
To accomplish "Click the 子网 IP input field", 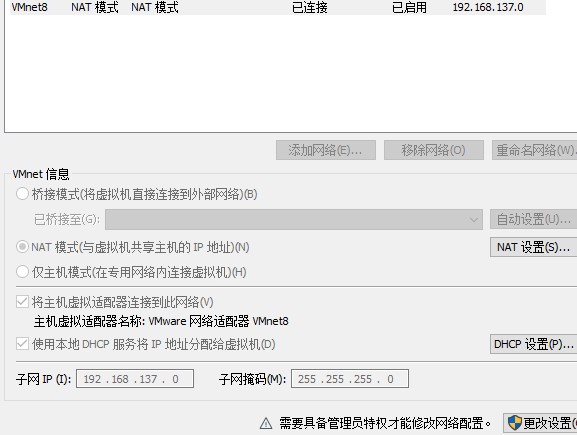I will tap(135, 379).
